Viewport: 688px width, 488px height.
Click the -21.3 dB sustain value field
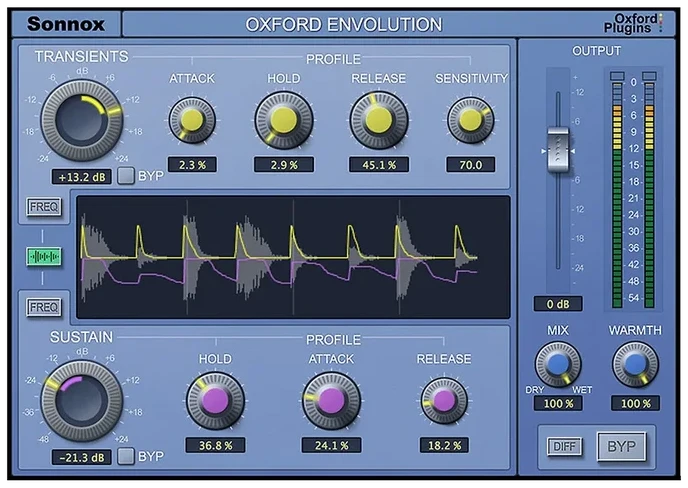tap(82, 458)
